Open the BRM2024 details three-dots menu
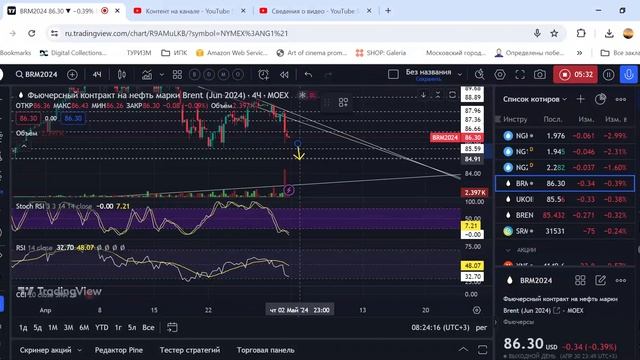Viewport: 640px width, 360px height. [x=621, y=280]
